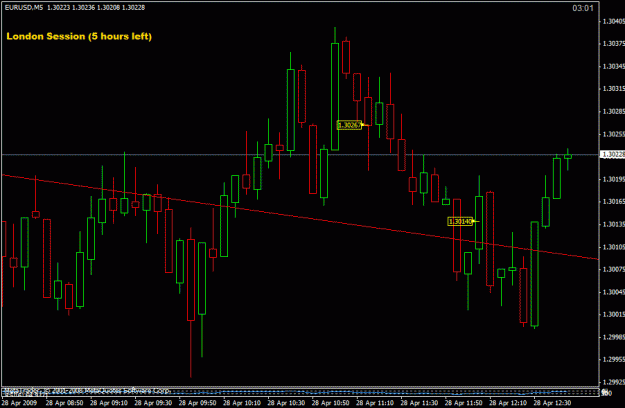The height and width of the screenshot is (408, 625).
Task: Click the '28 Apr 11:50' time label
Action: [463, 403]
